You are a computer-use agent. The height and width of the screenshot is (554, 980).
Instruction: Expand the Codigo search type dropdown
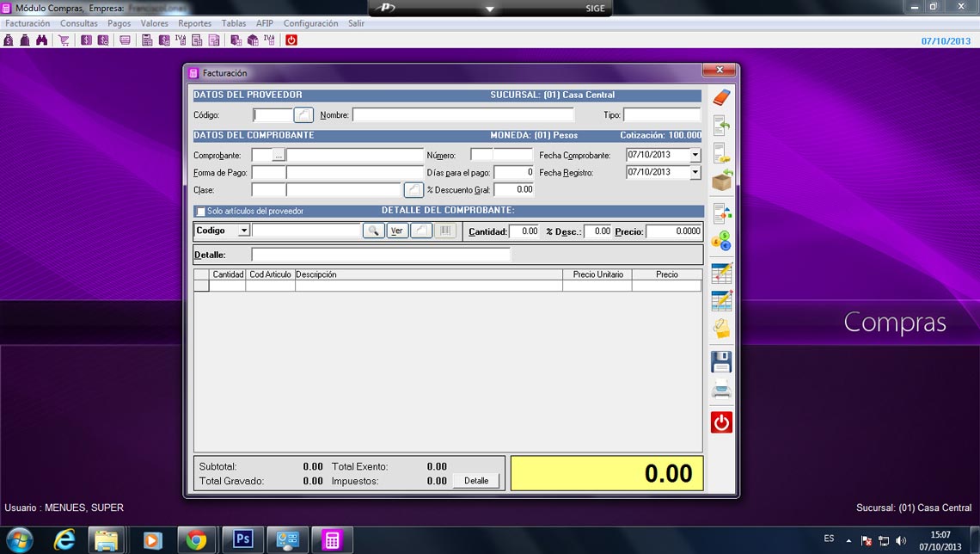[x=244, y=231]
